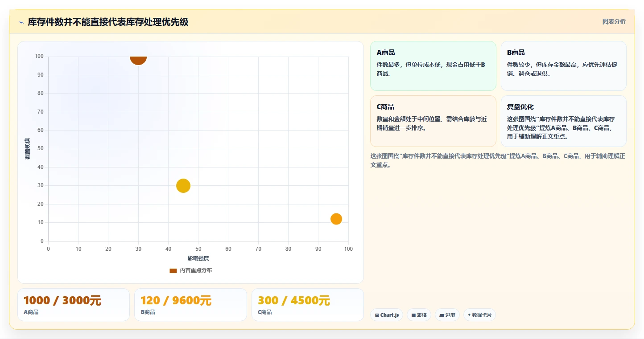The height and width of the screenshot is (339, 644).
Task: Select the 复盘优化 card
Action: [x=563, y=121]
